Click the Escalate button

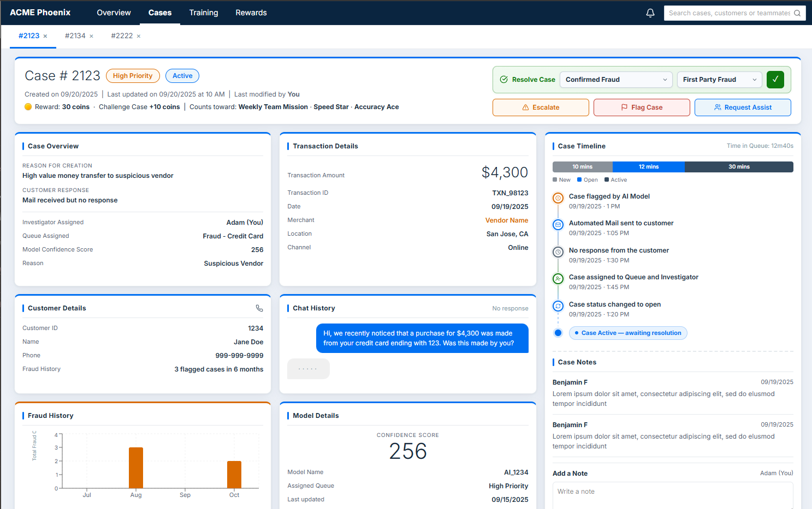click(541, 107)
